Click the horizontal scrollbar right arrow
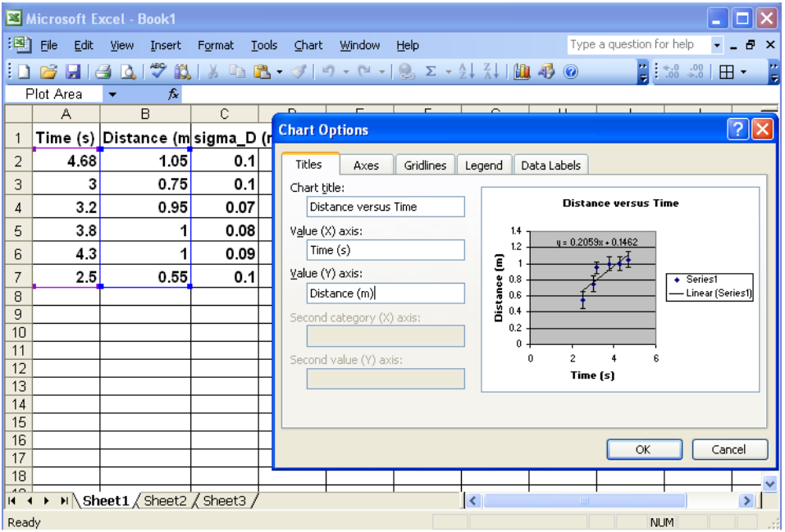Viewport: 785px width, 532px height. click(748, 500)
